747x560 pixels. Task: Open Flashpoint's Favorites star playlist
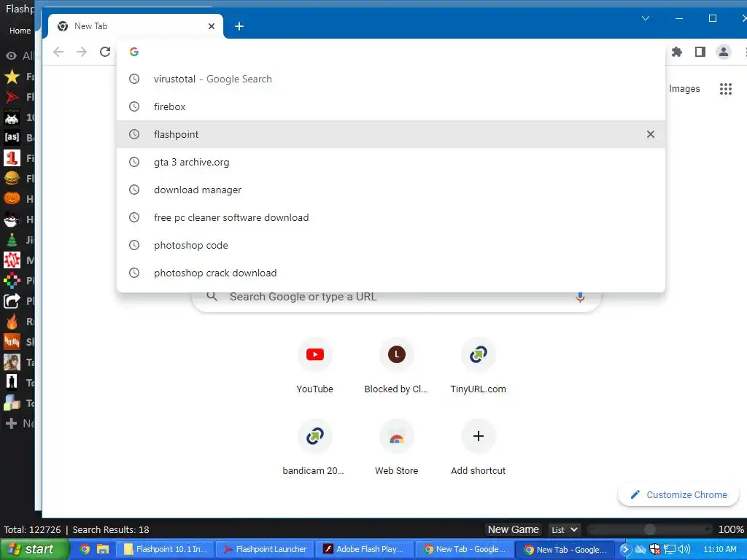pos(12,77)
